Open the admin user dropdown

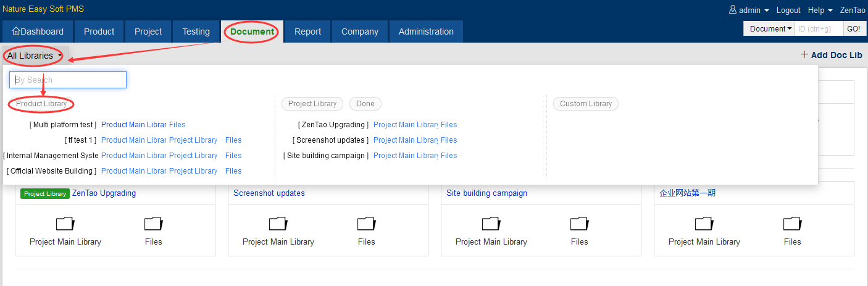pyautogui.click(x=749, y=11)
